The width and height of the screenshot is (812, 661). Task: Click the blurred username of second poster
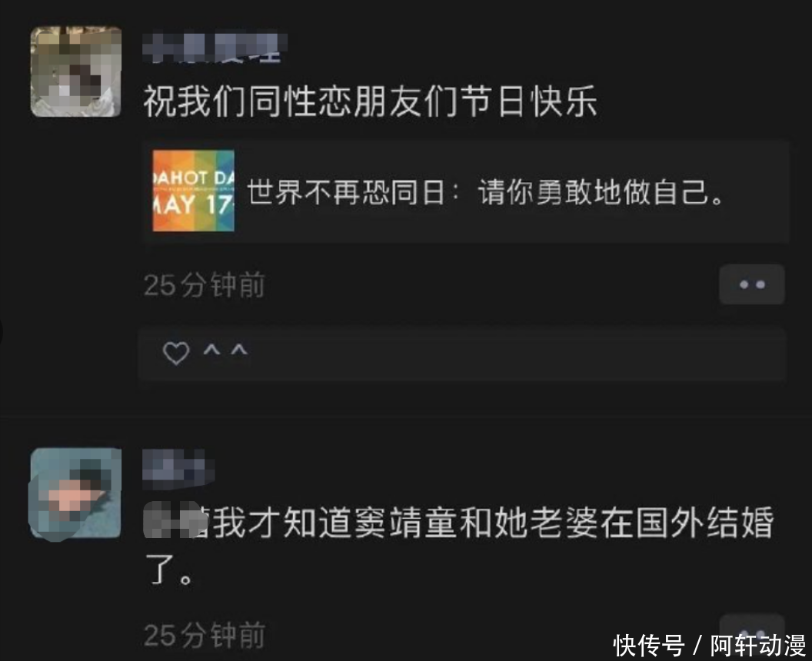point(178,470)
